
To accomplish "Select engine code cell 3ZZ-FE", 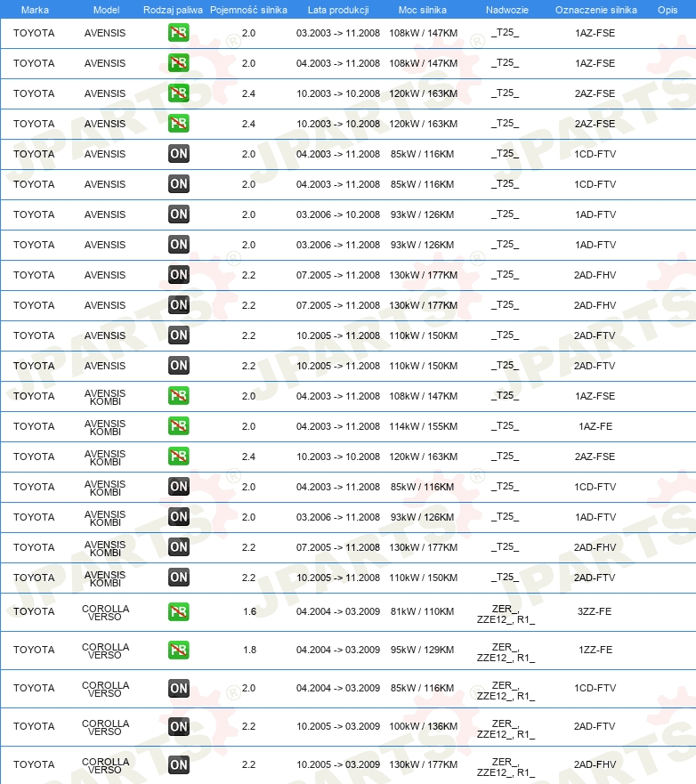I will click(x=595, y=611).
